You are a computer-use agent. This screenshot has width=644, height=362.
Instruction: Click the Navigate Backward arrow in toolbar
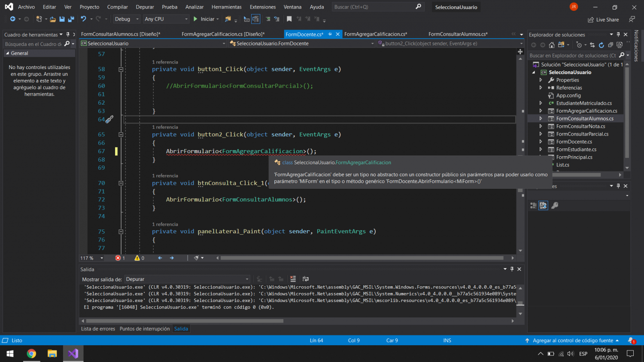point(12,19)
